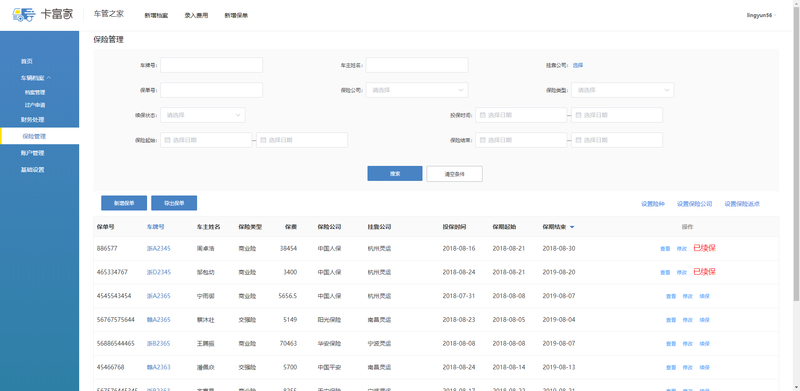
Task: Click sort arrow next to 保期结束 header
Action: click(572, 227)
